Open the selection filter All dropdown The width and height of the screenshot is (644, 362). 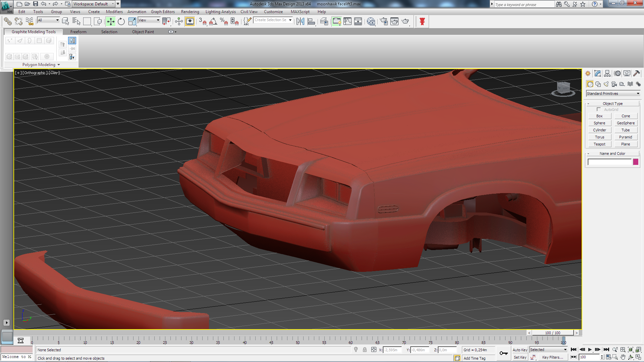[x=48, y=20]
